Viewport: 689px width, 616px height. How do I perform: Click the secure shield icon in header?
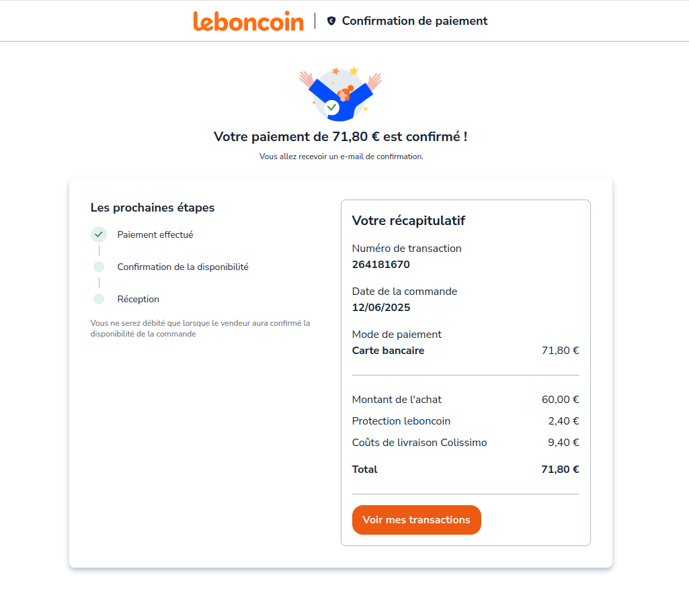click(331, 21)
